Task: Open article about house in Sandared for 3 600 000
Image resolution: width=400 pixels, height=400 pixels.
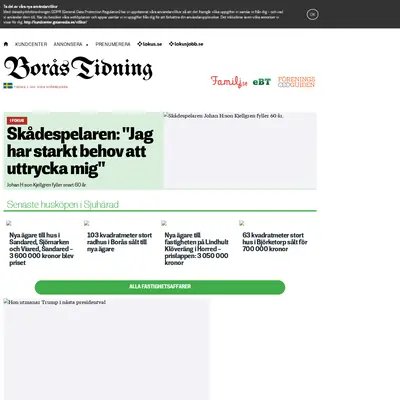Action: (x=41, y=249)
